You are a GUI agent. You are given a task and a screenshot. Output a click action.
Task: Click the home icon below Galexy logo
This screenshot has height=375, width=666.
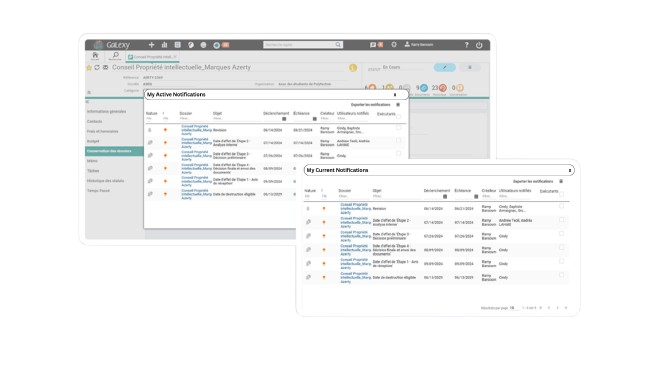[95, 56]
